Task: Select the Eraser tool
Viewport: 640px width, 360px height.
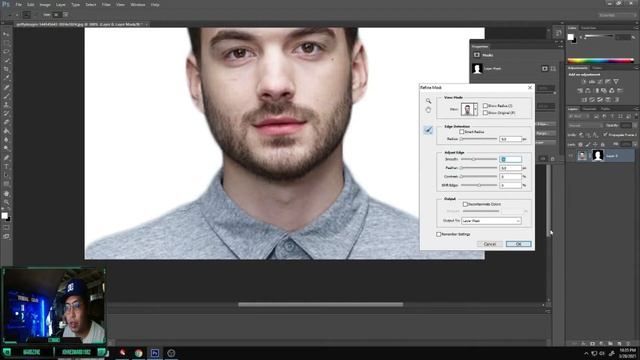Action: pos(6,122)
